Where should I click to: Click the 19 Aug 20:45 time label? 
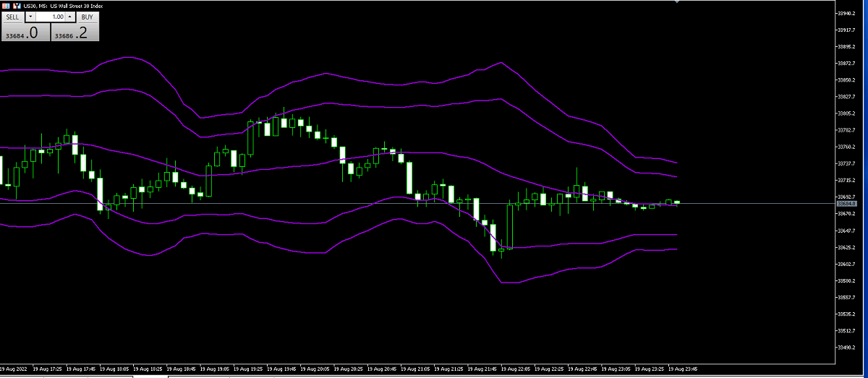[381, 369]
